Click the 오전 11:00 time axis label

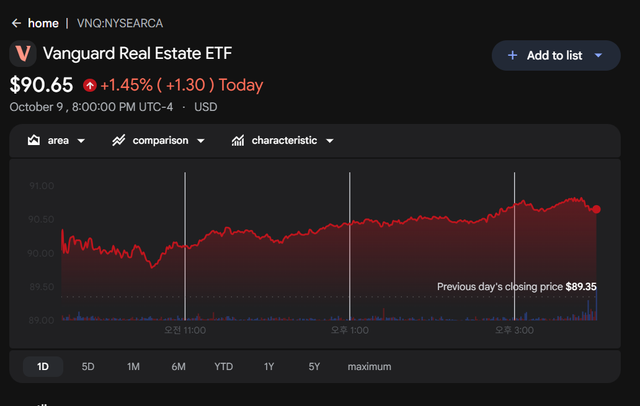tap(185, 330)
